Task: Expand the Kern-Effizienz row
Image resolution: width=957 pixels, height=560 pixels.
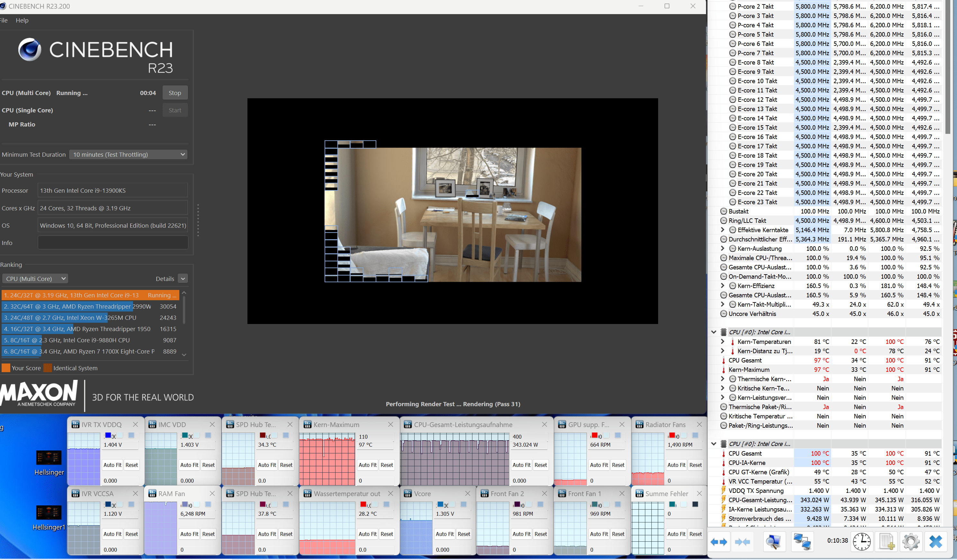Action: 722,286
